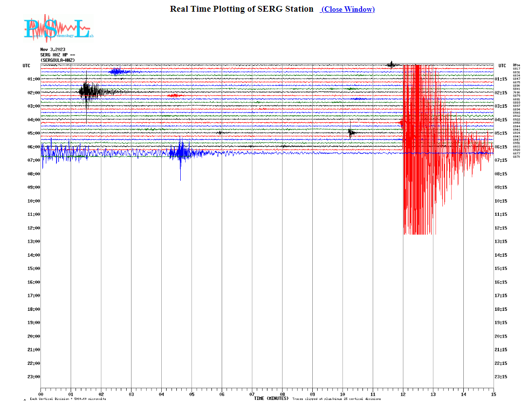Click the Nov 3, 2023 date label
This screenshot has width=532, height=417.
coord(53,49)
